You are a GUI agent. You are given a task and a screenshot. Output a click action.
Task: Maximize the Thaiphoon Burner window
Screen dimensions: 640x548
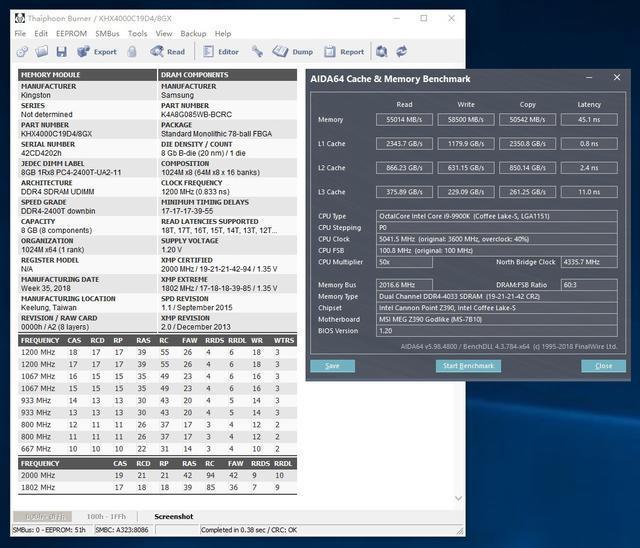click(x=424, y=18)
